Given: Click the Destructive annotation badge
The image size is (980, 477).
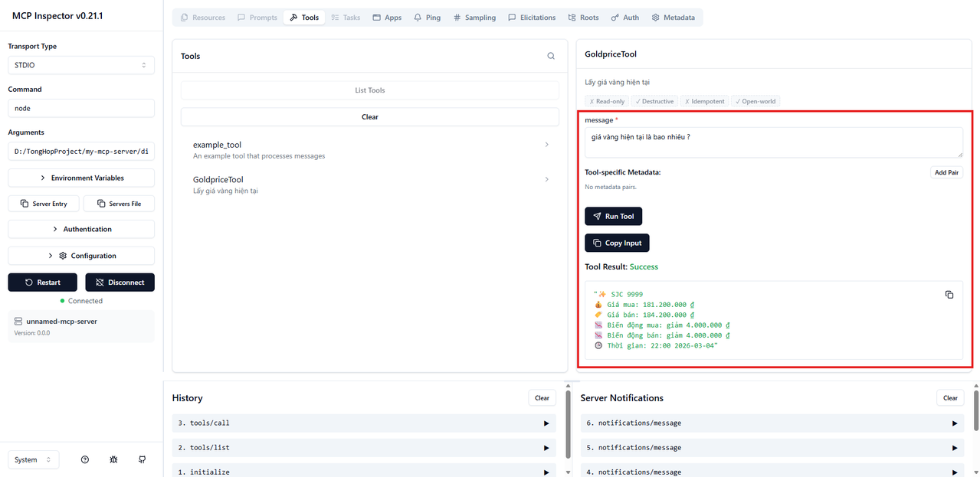Looking at the screenshot, I should click(x=655, y=101).
